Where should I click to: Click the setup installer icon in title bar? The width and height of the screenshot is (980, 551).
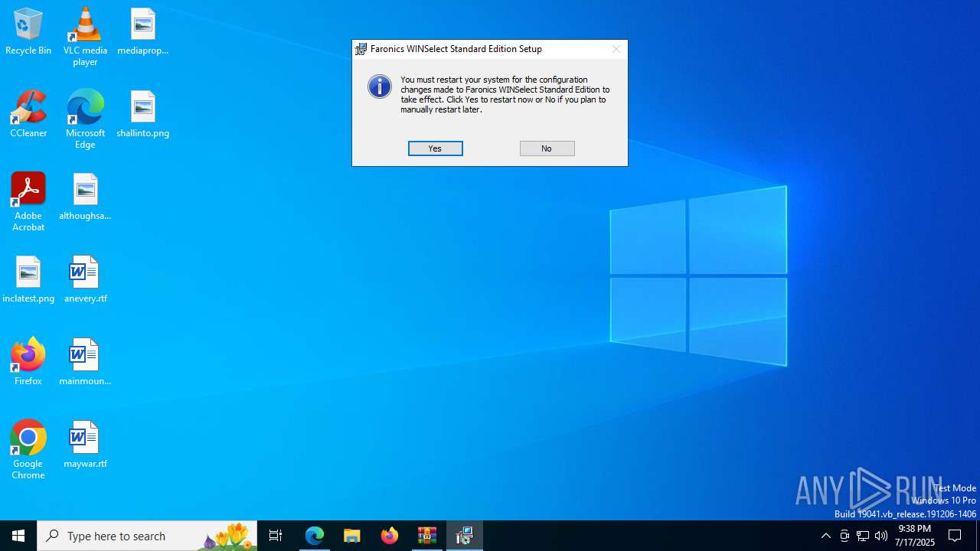pos(361,49)
